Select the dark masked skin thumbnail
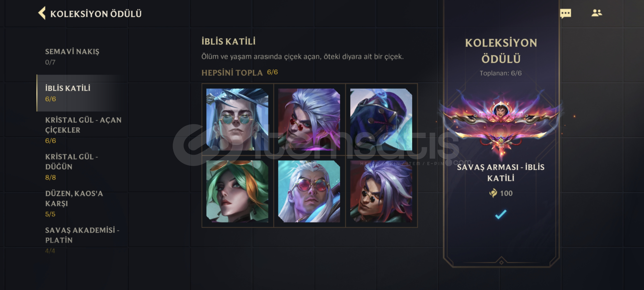644x290 pixels. (x=381, y=119)
